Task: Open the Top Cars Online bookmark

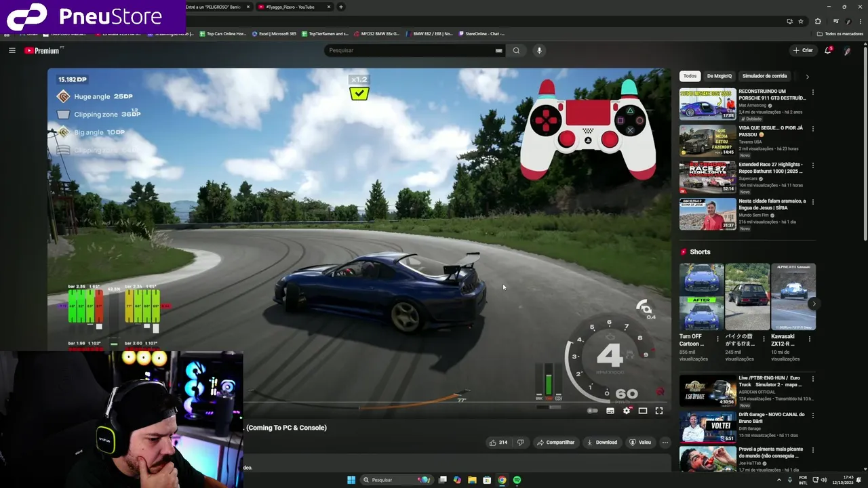Action: pyautogui.click(x=222, y=33)
